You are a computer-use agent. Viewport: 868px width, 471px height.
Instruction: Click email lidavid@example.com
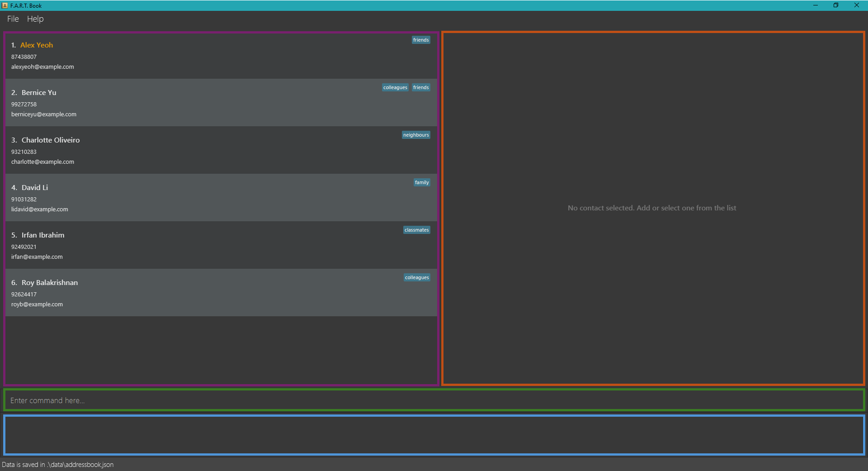point(40,209)
